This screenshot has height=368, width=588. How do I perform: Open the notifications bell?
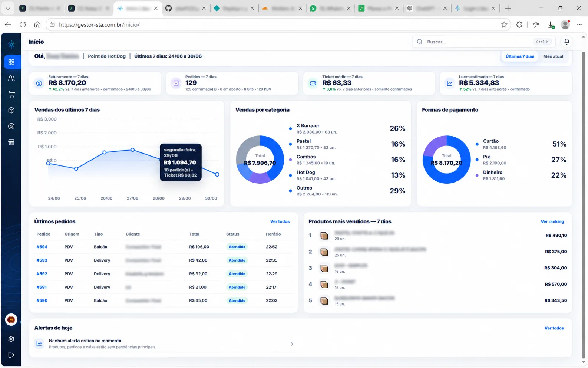(x=567, y=42)
